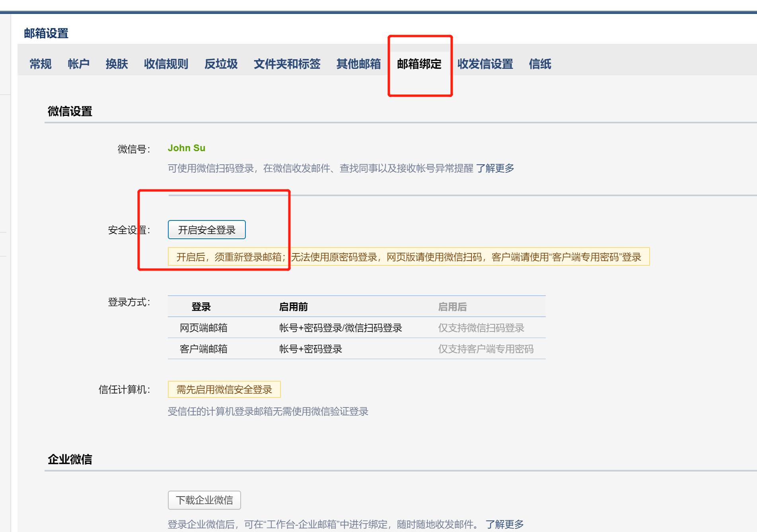
Task: Click the 帐号+密码登录/微信扫码登录 table cell
Action: 341,328
